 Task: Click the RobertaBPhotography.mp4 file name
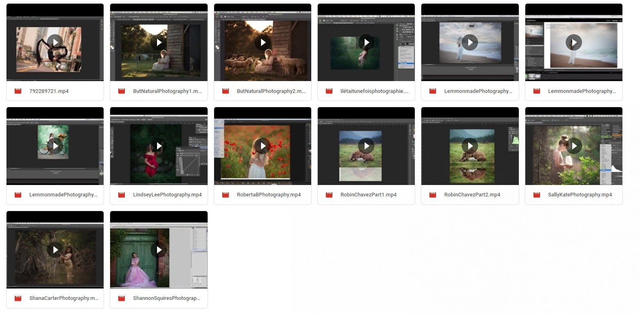pos(269,195)
